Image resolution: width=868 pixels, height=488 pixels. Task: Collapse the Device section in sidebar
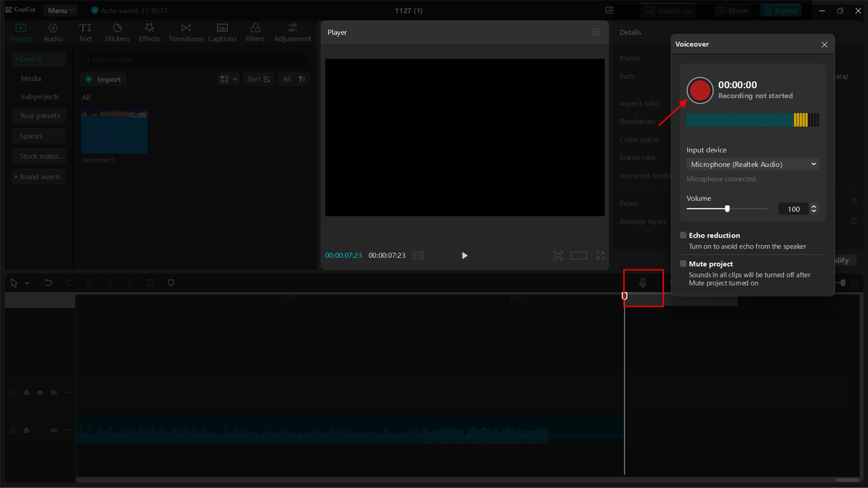click(39, 59)
